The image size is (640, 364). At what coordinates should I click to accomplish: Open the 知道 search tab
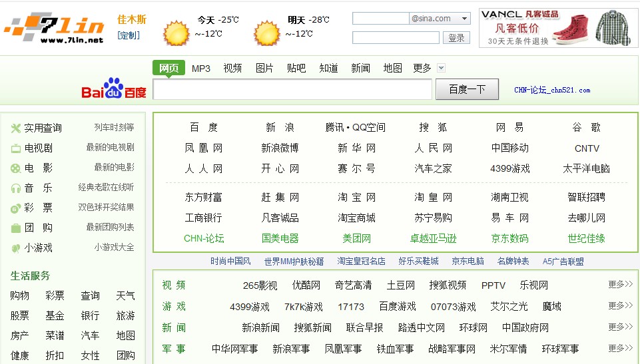(328, 68)
